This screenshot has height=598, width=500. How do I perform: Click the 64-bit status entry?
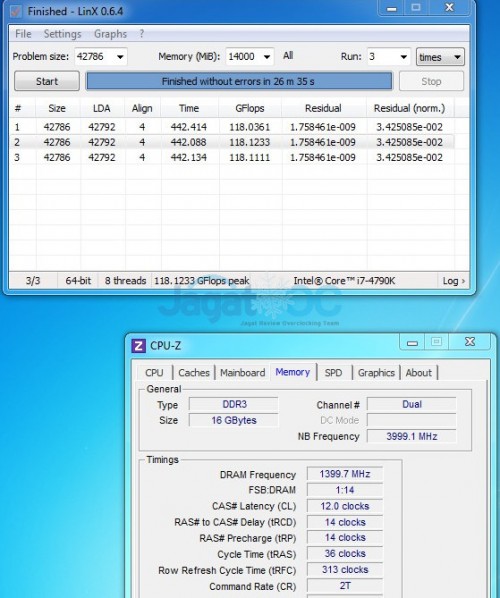tap(78, 281)
